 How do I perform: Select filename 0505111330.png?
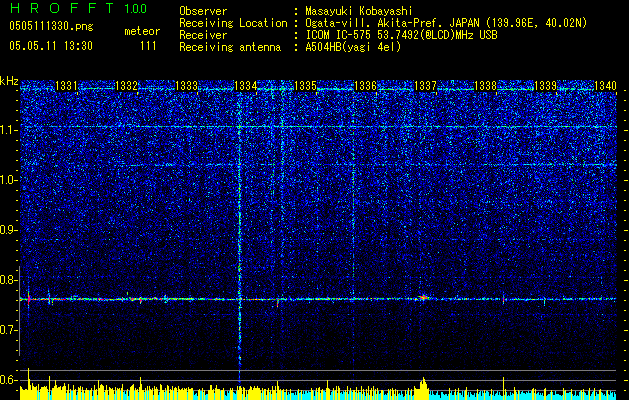pyautogui.click(x=51, y=26)
